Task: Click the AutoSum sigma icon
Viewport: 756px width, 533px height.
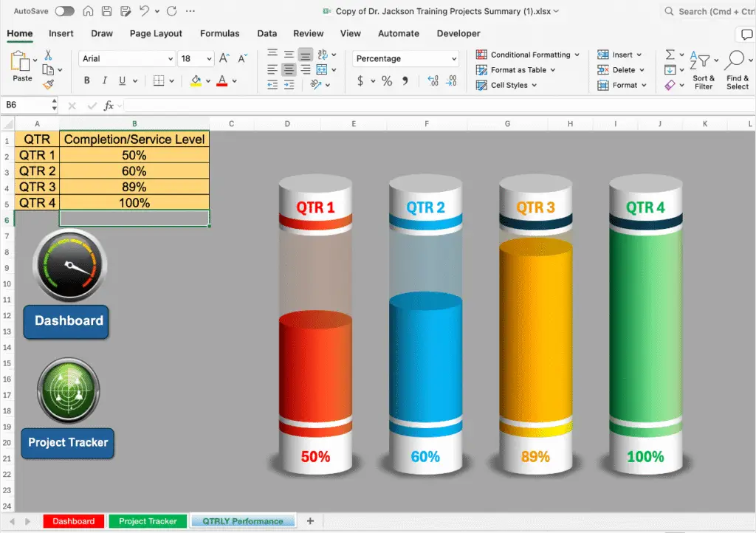Action: click(670, 55)
